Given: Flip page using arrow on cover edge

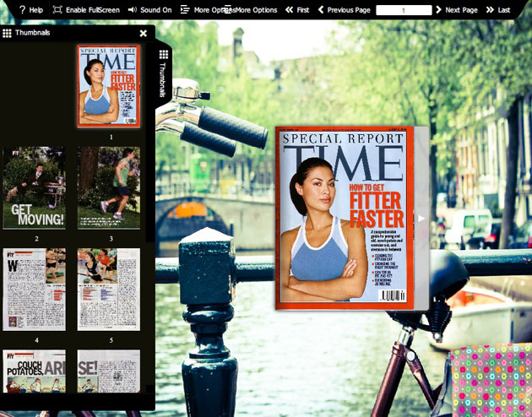Looking at the screenshot, I should [421, 219].
